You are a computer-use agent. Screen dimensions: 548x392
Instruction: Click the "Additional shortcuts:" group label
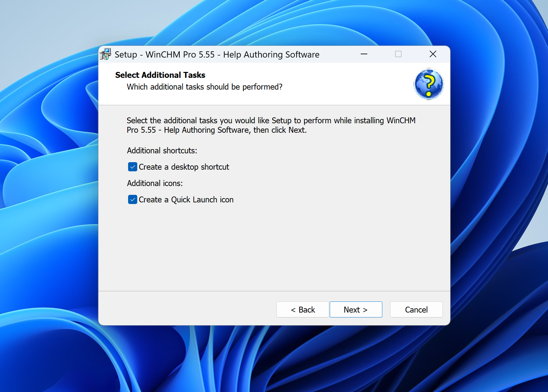(x=162, y=151)
